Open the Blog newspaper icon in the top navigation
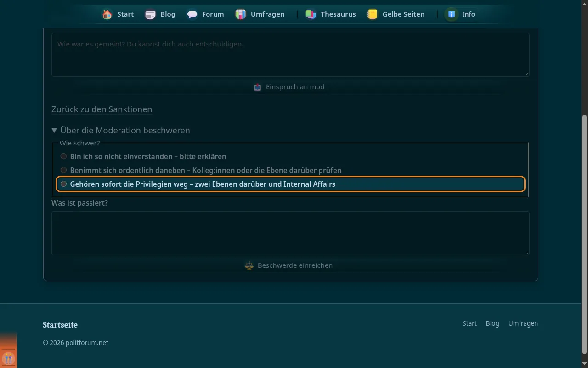This screenshot has width=588, height=368. tap(150, 14)
